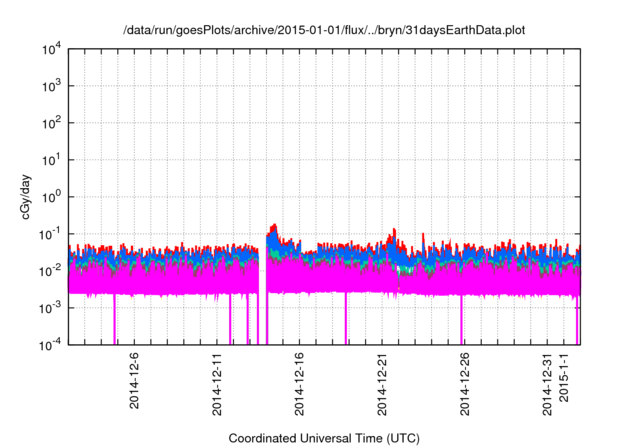
Task: Click the tallest red peak after the data gap
Action: coord(275,226)
